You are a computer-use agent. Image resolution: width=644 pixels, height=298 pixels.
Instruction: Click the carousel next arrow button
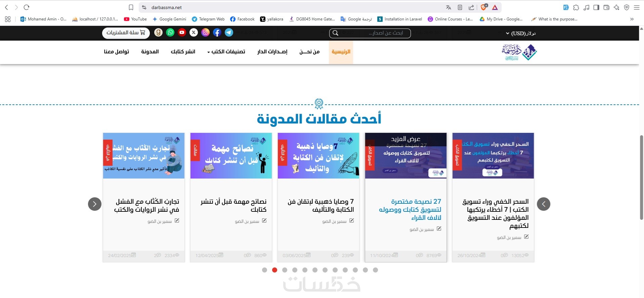(x=95, y=204)
